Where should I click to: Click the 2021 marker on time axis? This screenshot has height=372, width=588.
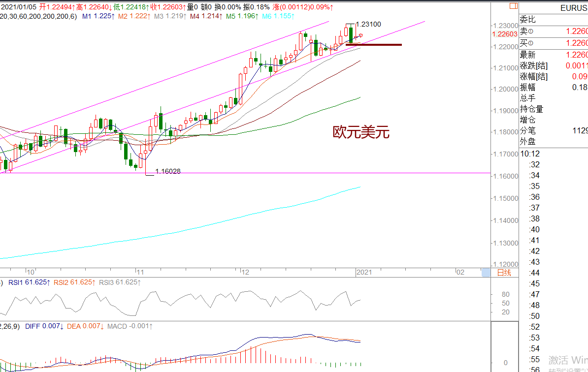364,272
